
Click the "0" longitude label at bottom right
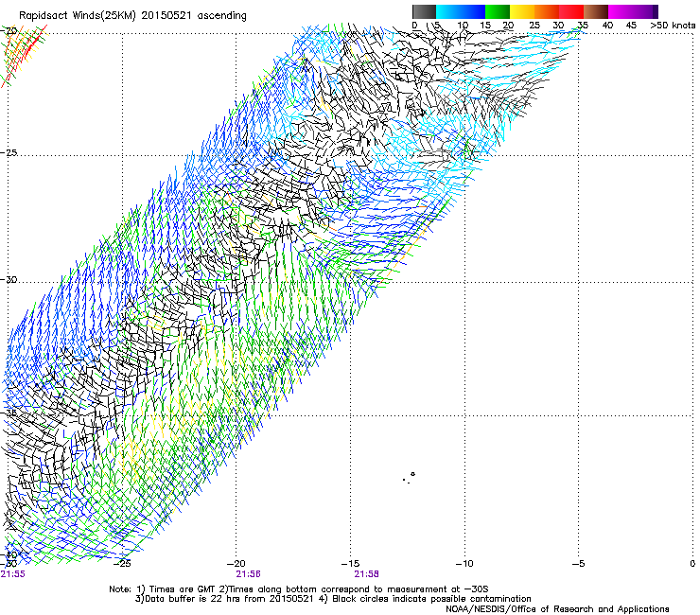point(692,564)
